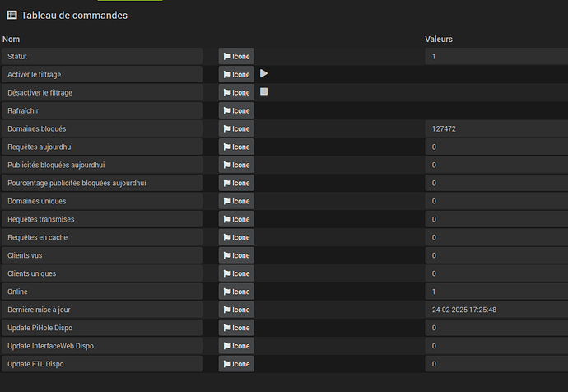The image size is (568, 392).
Task: Click the Tableau de commandes list icon
Action: click(x=12, y=15)
